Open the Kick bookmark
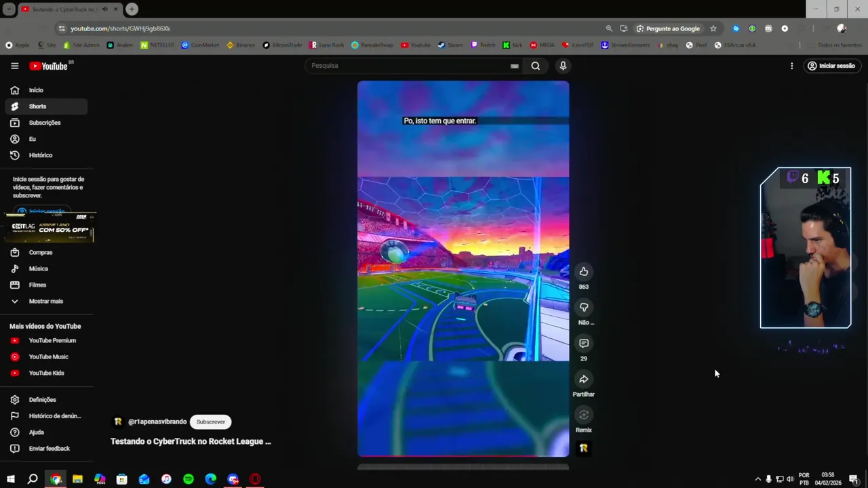The image size is (868, 488). point(513,45)
